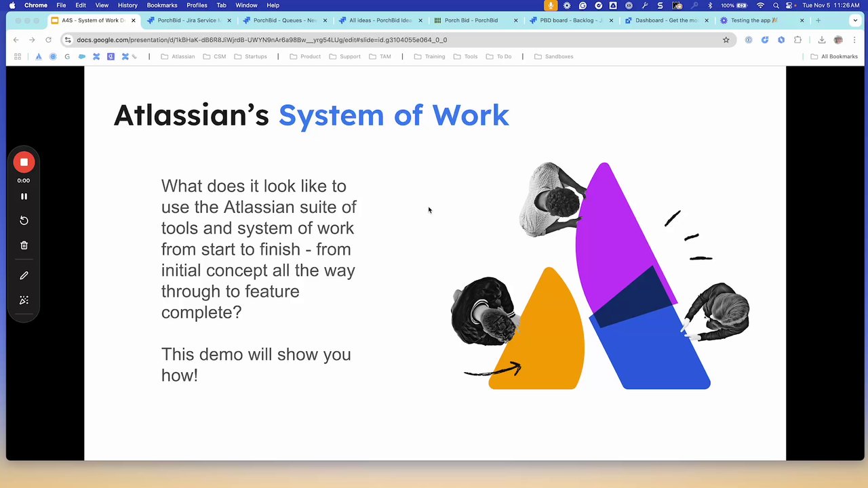Viewport: 868px width, 488px height.
Task: Open the Salesforce cloud bookmark icon
Action: coord(82,56)
